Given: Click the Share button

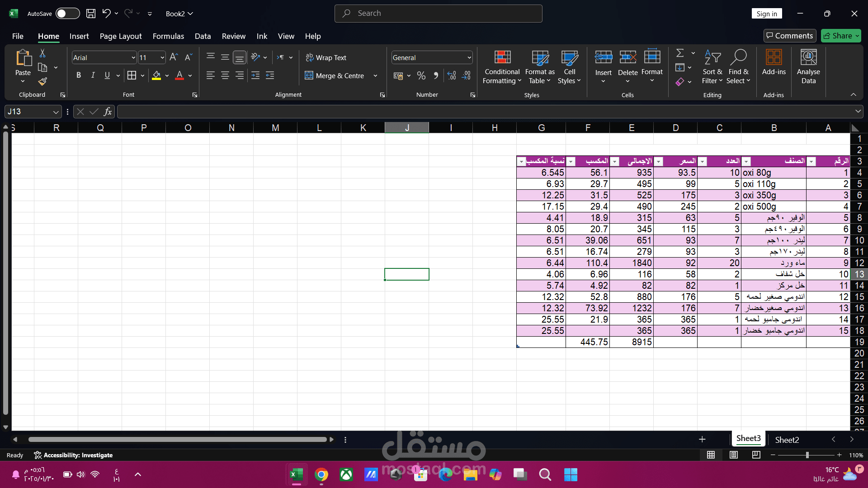Looking at the screenshot, I should coord(841,36).
